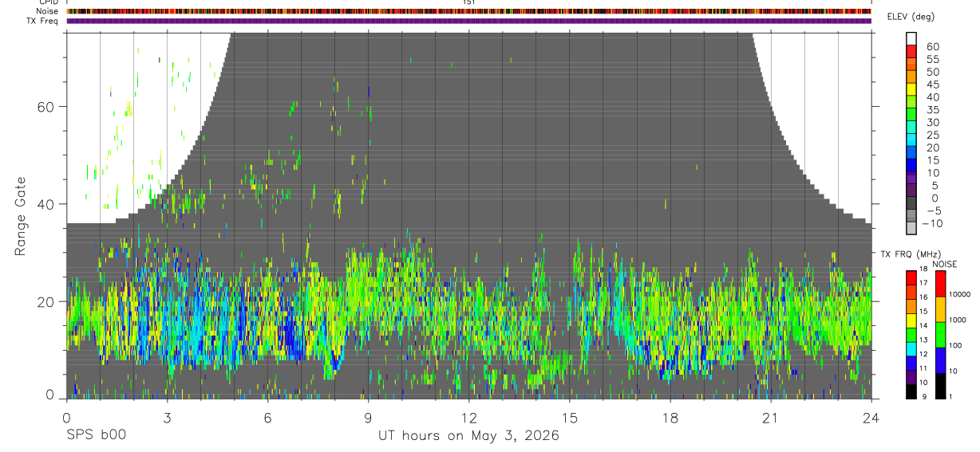The width and height of the screenshot is (980, 452).
Task: Click the purple TX Freq strip above plot
Action: point(468,22)
